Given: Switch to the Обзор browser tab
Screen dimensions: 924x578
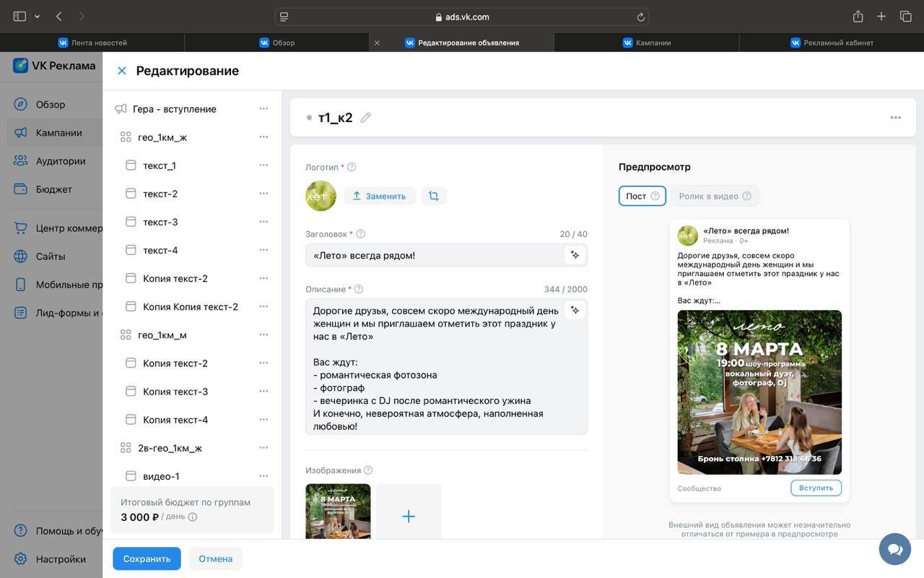Looking at the screenshot, I should [277, 43].
